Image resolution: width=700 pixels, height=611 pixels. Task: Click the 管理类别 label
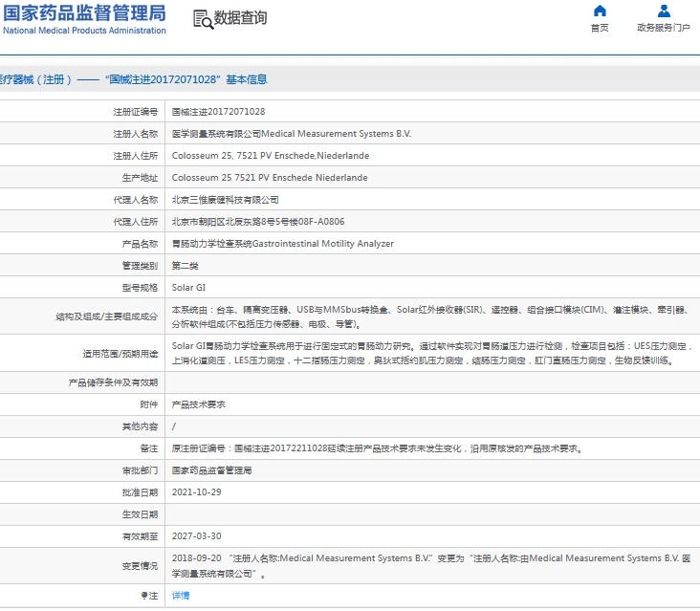[141, 266]
